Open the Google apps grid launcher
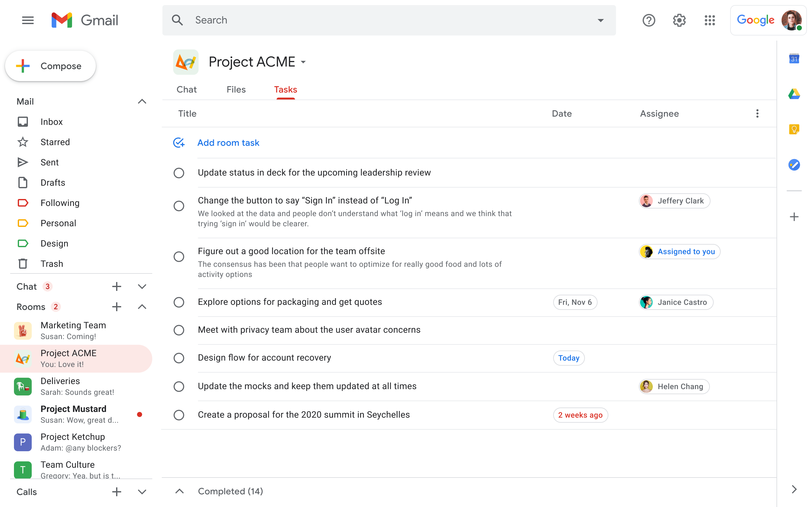Image resolution: width=812 pixels, height=507 pixels. click(x=710, y=20)
